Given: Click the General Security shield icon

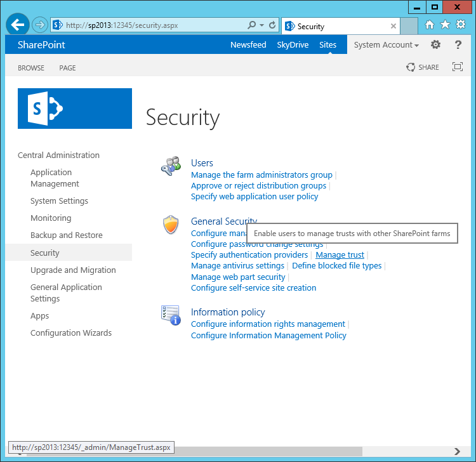Looking at the screenshot, I should pyautogui.click(x=171, y=225).
